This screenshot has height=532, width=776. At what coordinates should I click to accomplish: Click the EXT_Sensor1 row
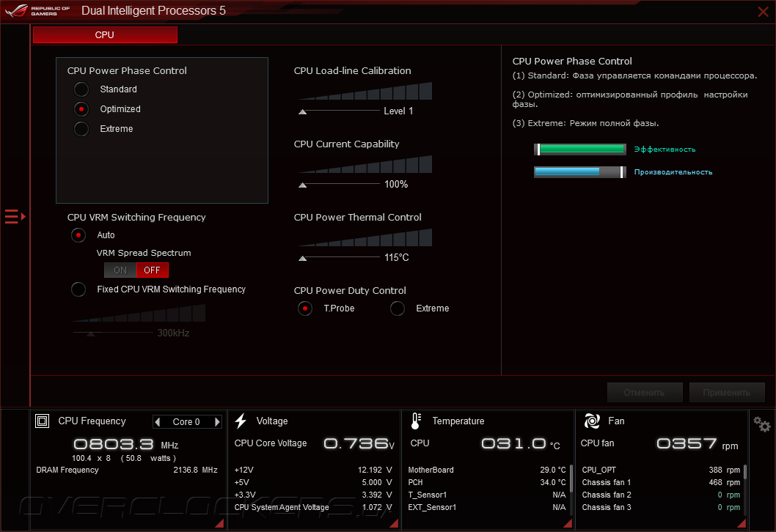(487, 507)
